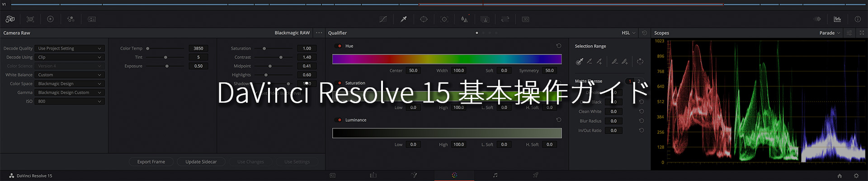868x181 pixels.
Task: Adjust the Color Temp slider
Action: tap(165, 48)
